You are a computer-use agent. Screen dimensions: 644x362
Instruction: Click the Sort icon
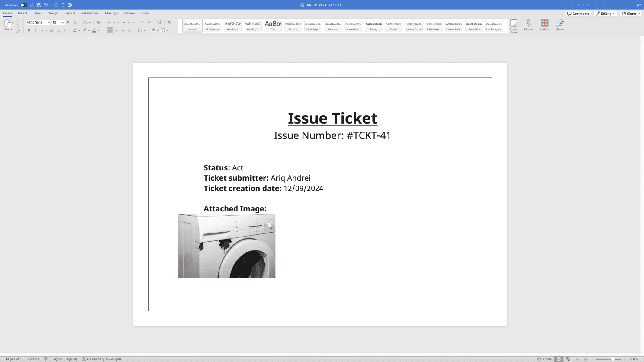point(159,22)
